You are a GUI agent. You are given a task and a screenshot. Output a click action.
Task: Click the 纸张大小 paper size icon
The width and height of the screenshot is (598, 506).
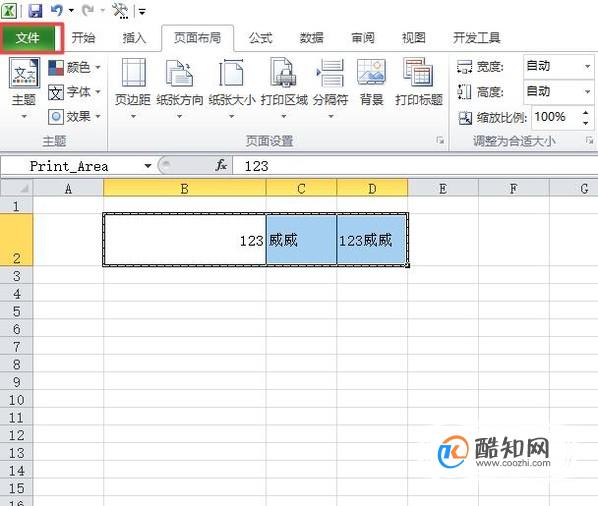tap(231, 72)
